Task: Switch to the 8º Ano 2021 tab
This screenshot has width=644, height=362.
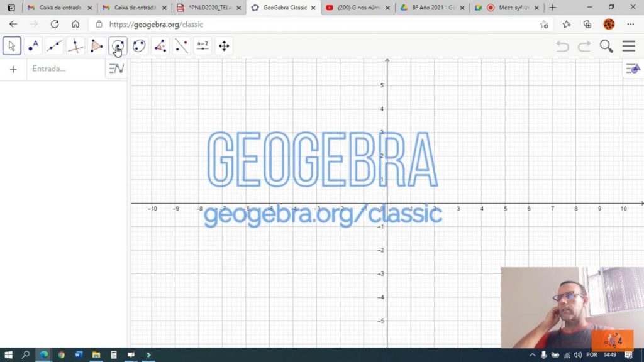Action: pyautogui.click(x=433, y=8)
